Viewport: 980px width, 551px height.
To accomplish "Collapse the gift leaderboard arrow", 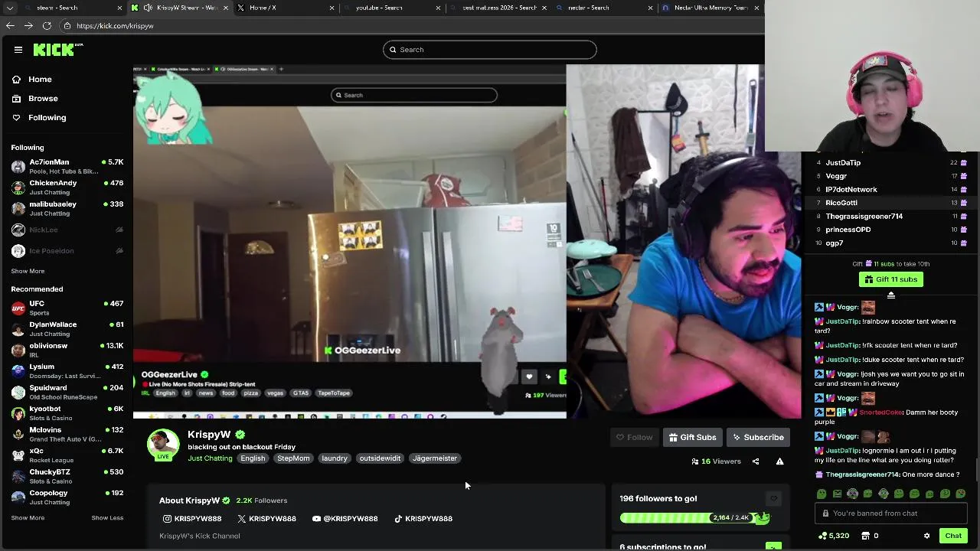I will click(x=891, y=295).
